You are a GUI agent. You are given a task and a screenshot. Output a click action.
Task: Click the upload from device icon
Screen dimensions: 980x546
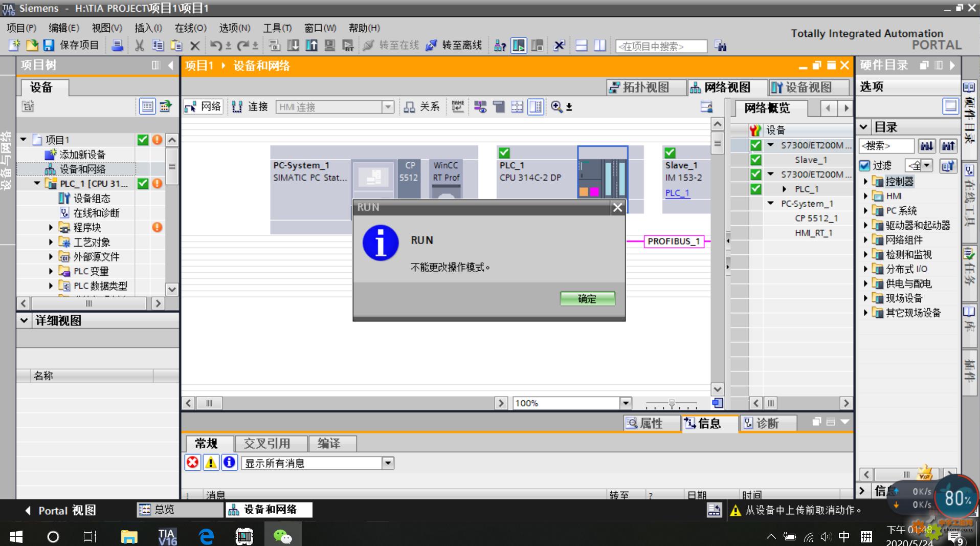[x=311, y=46]
